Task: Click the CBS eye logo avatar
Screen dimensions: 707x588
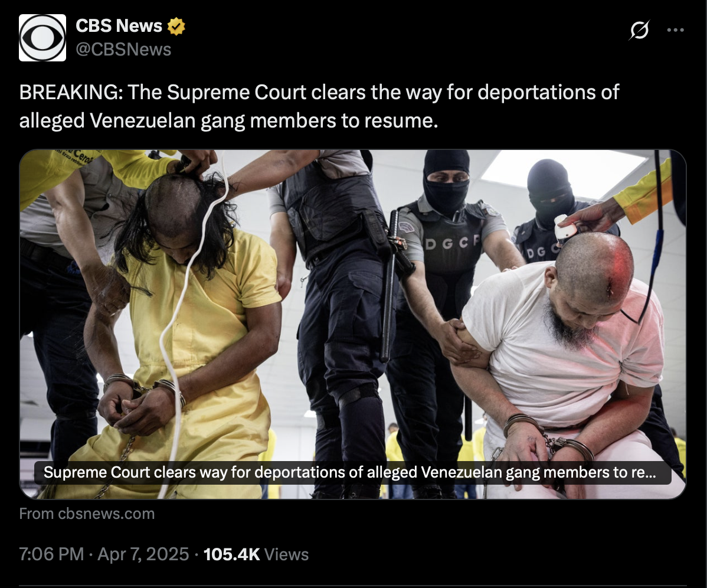Action: click(42, 38)
